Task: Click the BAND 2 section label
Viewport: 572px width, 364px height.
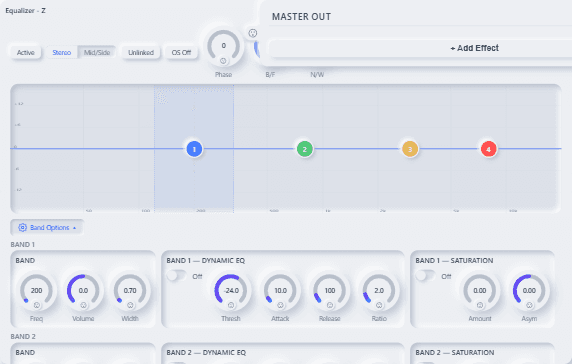Action: coord(23,336)
